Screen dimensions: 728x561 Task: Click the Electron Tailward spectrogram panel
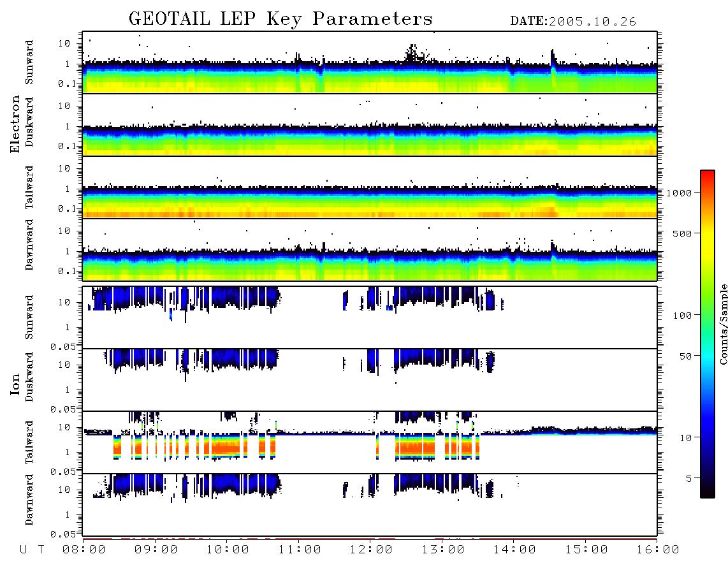point(370,187)
